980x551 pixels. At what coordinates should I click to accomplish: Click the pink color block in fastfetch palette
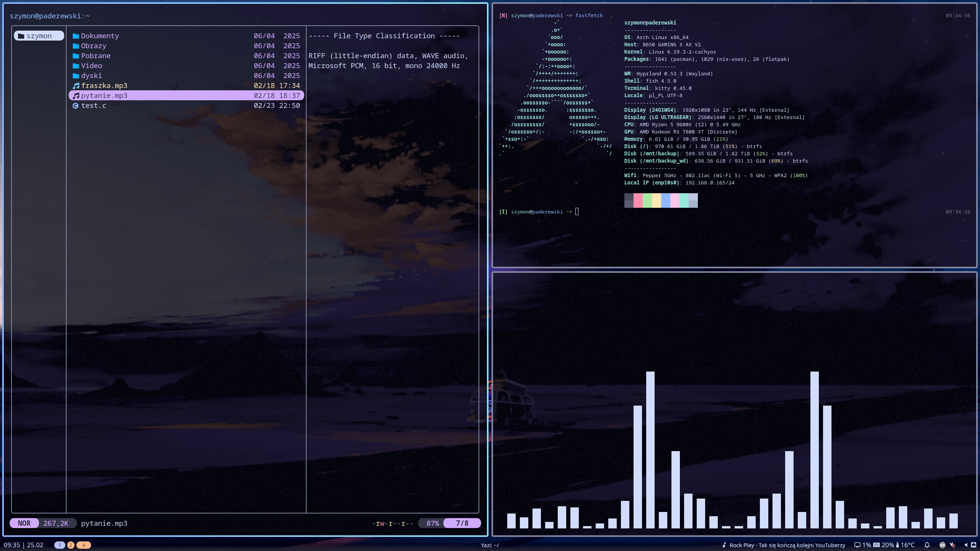coord(638,201)
